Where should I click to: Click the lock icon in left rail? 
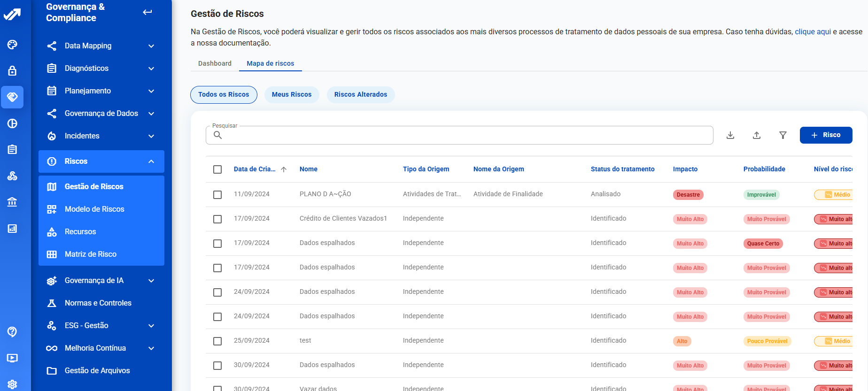12,71
